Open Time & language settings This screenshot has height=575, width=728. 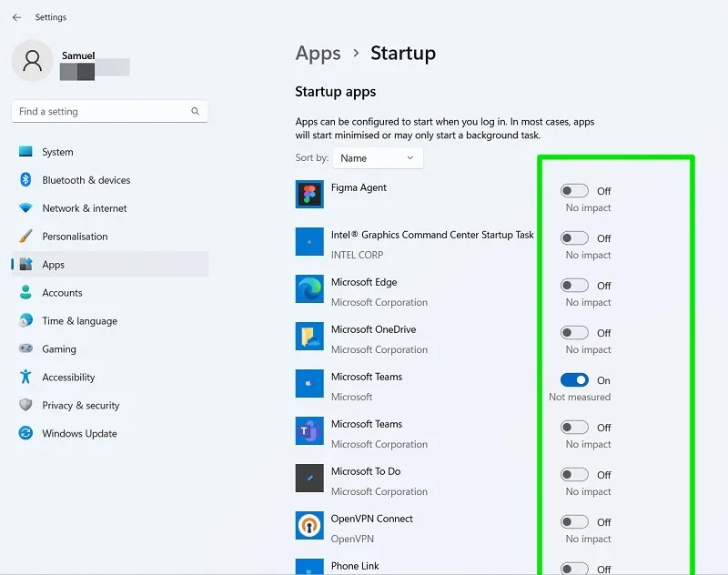point(110,320)
